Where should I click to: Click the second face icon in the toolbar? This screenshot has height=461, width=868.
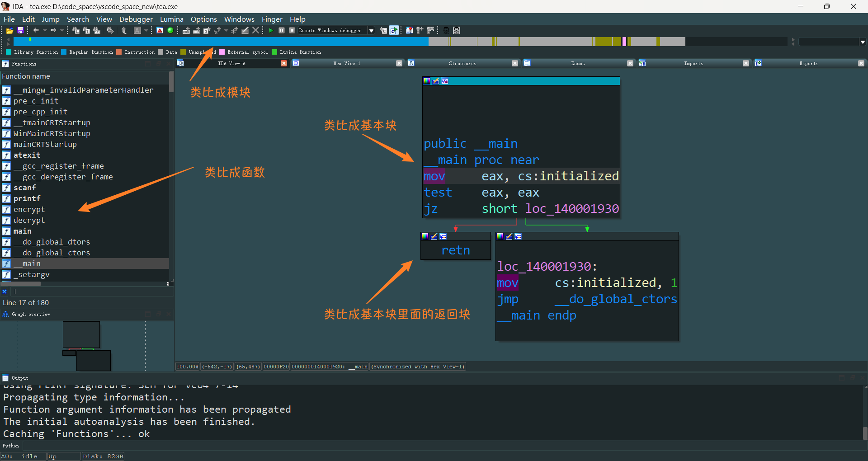[x=457, y=30]
